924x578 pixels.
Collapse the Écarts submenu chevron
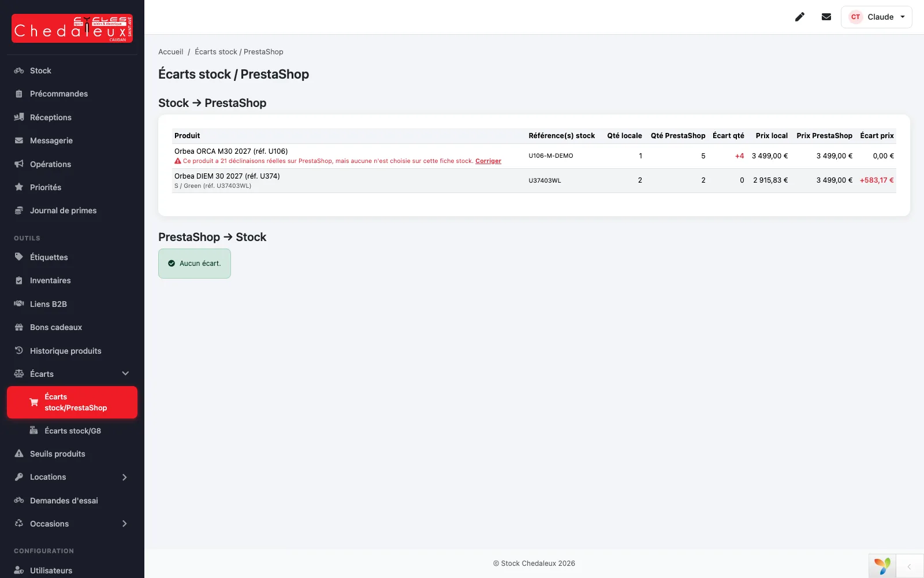(125, 374)
